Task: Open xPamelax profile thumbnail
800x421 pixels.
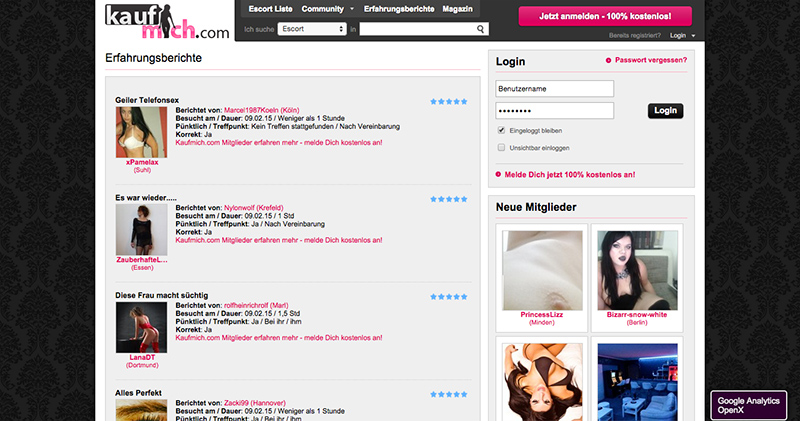Action: [x=141, y=132]
